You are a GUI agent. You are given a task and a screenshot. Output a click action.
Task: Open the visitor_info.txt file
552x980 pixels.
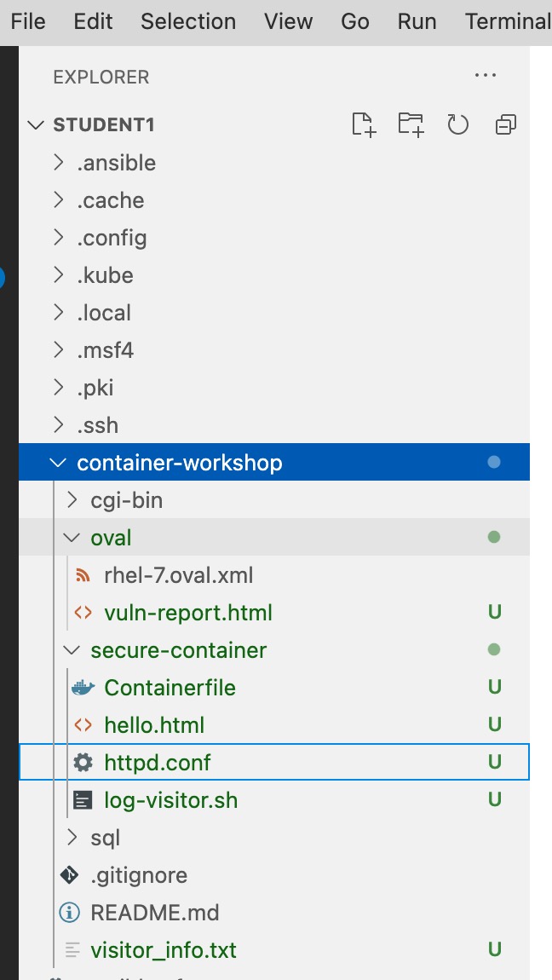tap(164, 950)
